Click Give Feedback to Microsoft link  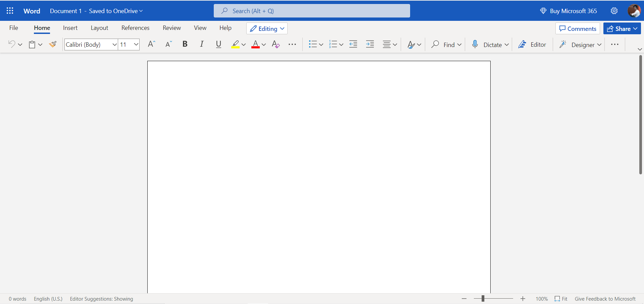605,299
